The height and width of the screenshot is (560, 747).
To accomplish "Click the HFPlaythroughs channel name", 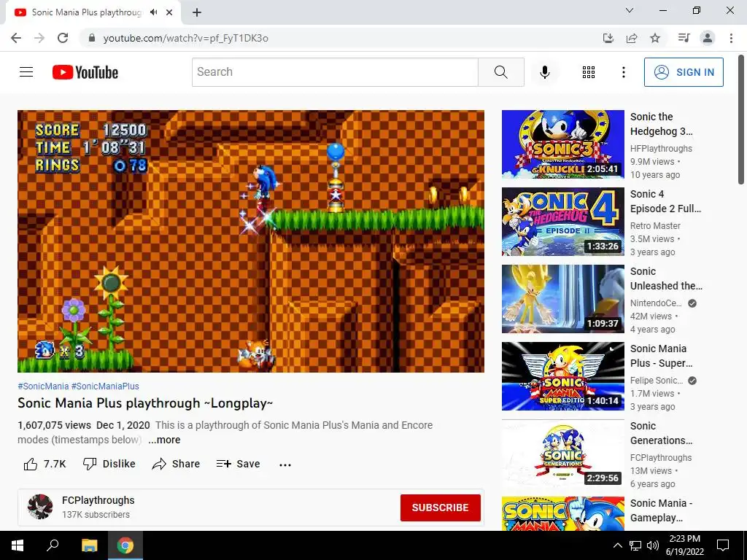I will coord(661,149).
